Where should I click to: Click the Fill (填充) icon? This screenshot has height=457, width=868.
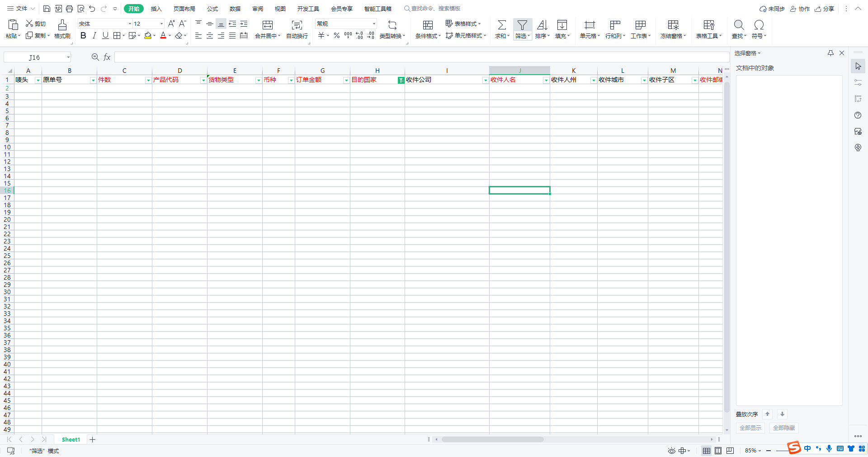[562, 25]
